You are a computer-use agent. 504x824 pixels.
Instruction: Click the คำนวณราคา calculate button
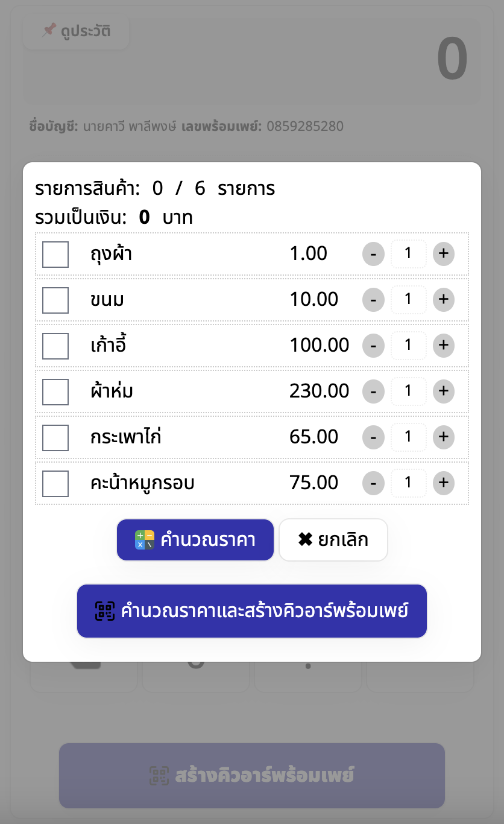195,540
